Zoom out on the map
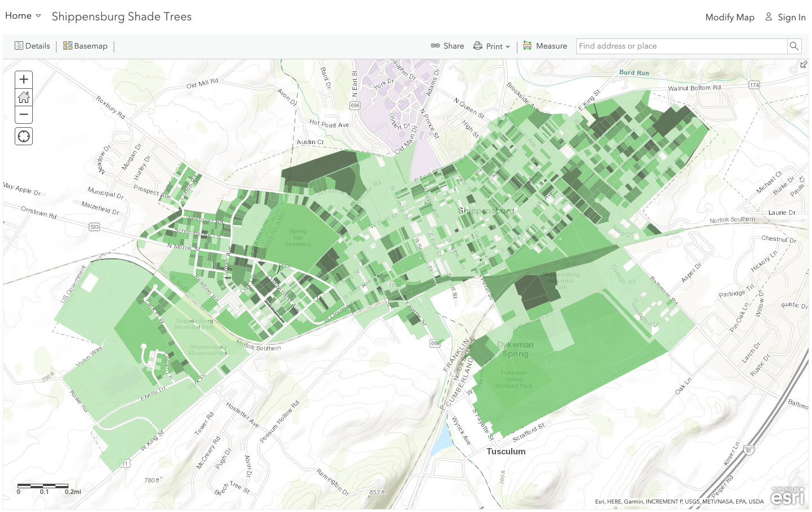 (x=24, y=115)
